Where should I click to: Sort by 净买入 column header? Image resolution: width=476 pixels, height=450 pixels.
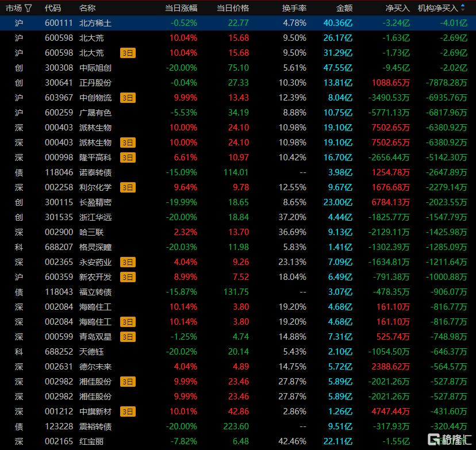(398, 8)
